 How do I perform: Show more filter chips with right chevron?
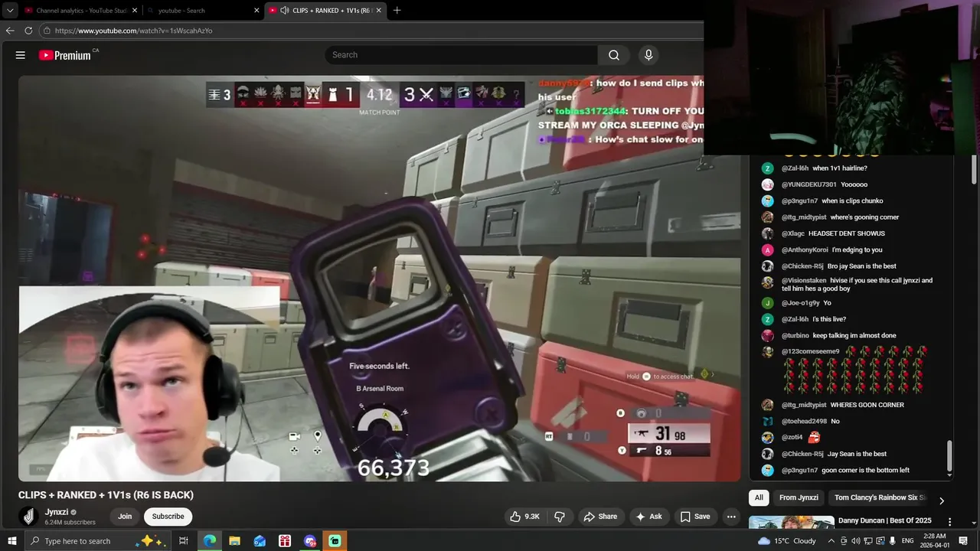942,500
